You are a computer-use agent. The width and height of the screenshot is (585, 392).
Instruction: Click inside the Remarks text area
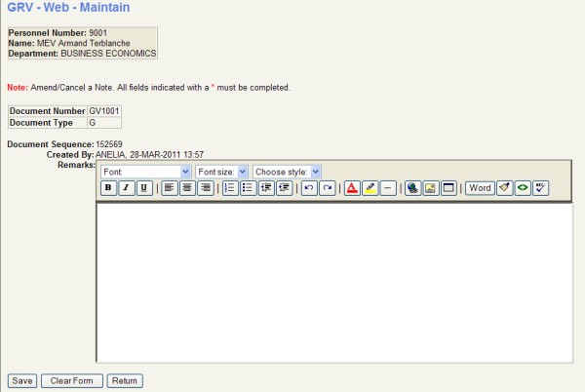334,283
